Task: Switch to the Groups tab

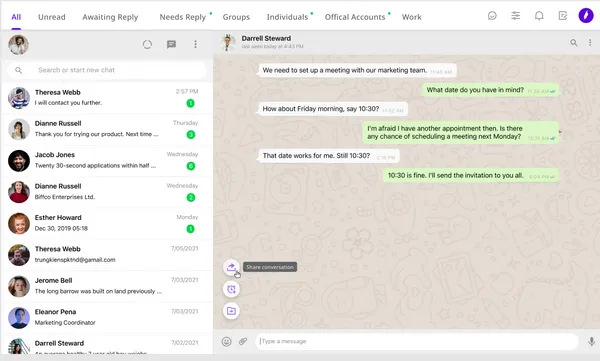Action: 236,17
